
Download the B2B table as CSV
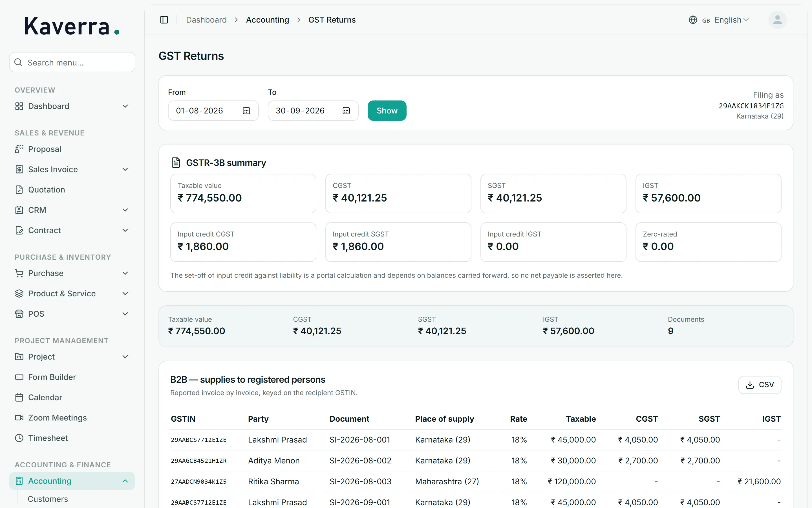pos(760,385)
